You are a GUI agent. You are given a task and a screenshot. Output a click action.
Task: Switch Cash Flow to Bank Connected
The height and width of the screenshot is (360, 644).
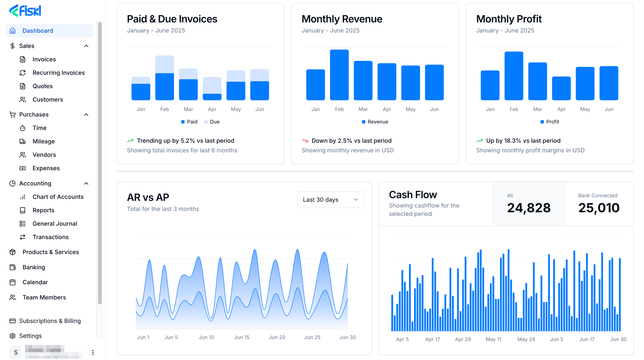click(x=599, y=204)
